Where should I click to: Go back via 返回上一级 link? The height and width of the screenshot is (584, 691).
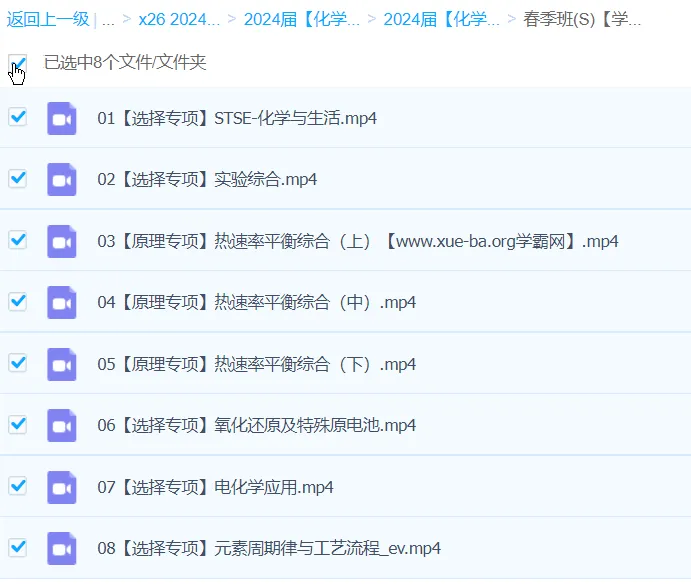(x=48, y=19)
